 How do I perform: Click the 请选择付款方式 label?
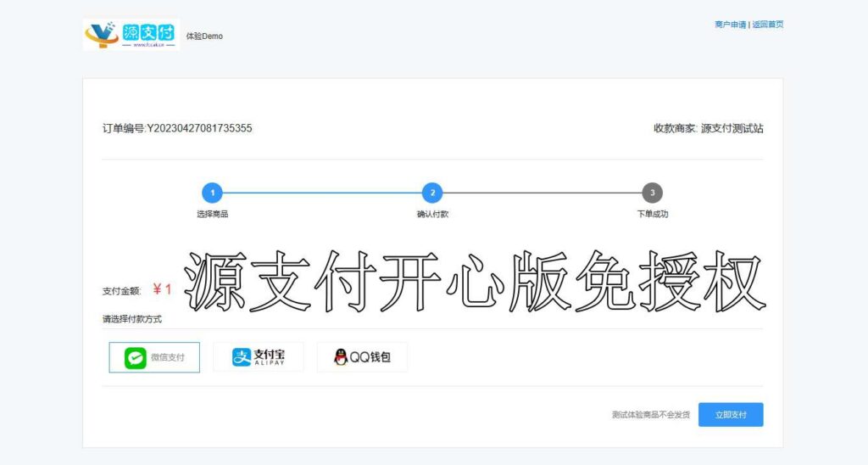[131, 319]
